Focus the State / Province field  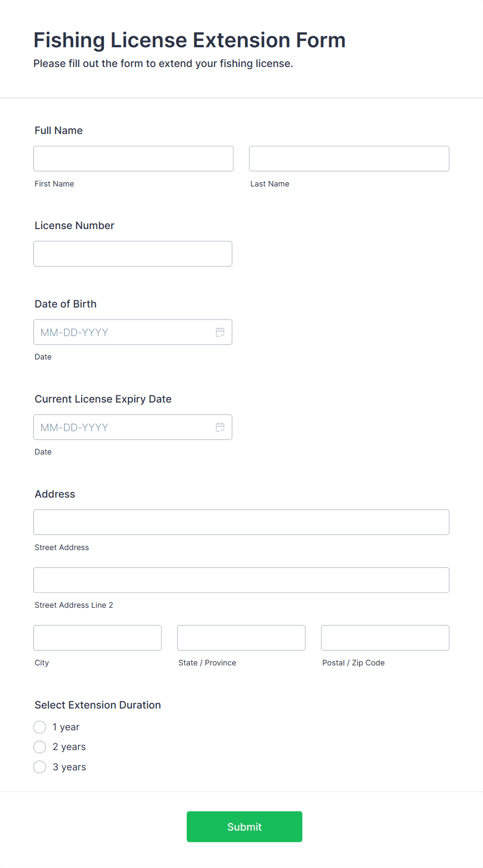[x=242, y=638]
